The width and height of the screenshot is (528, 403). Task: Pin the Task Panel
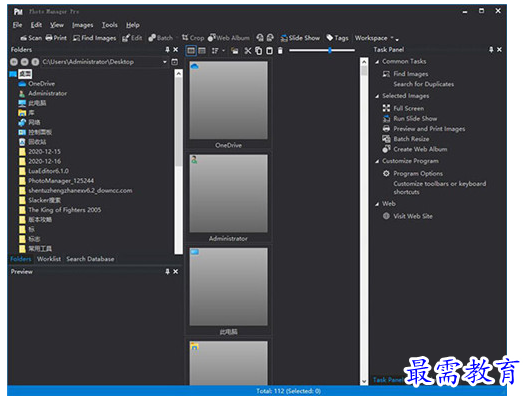(x=491, y=50)
